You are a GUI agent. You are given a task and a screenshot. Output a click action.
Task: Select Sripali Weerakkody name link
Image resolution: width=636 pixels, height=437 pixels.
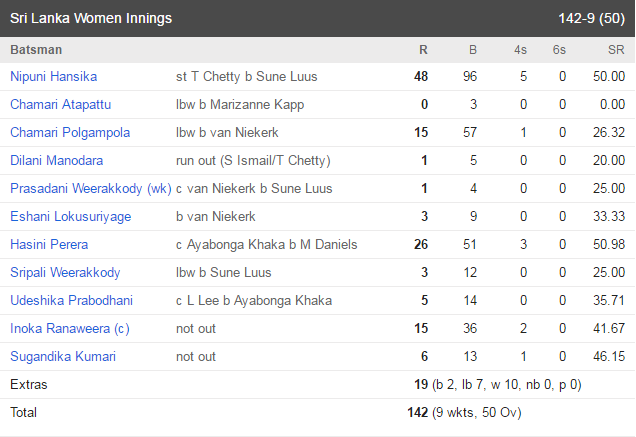(x=65, y=272)
